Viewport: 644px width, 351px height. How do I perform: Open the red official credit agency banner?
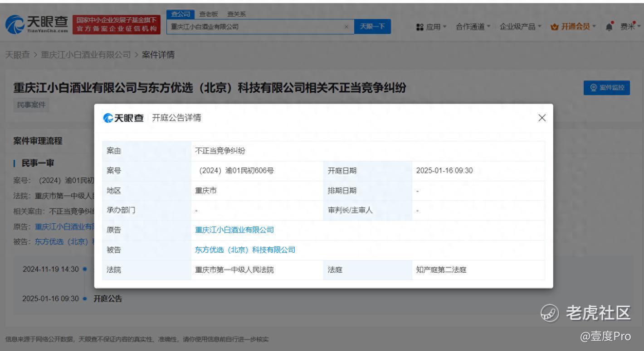pos(117,25)
